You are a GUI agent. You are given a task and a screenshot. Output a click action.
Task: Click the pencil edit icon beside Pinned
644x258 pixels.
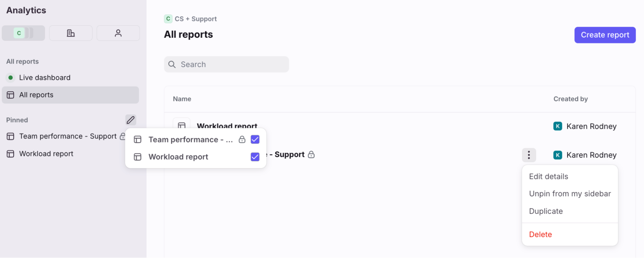click(130, 120)
